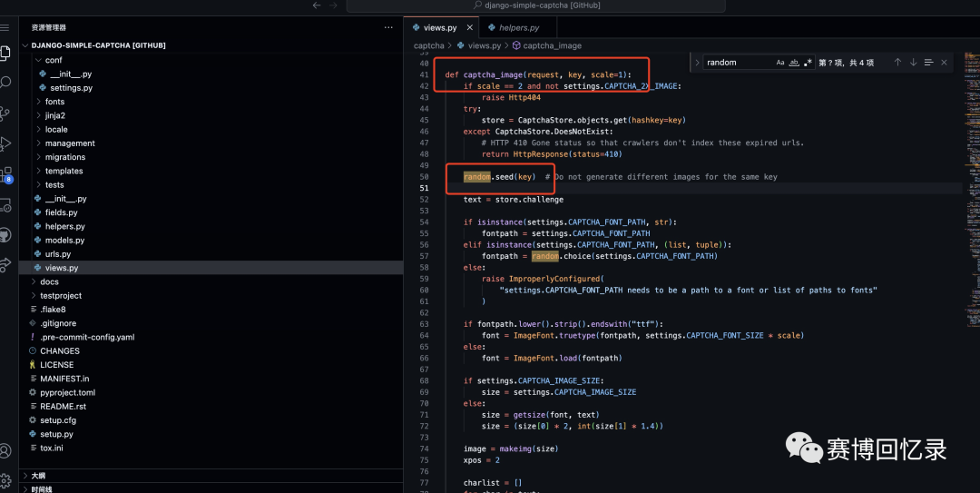Close the views.py editor tab
Image resolution: width=980 pixels, height=493 pixels.
coord(469,27)
